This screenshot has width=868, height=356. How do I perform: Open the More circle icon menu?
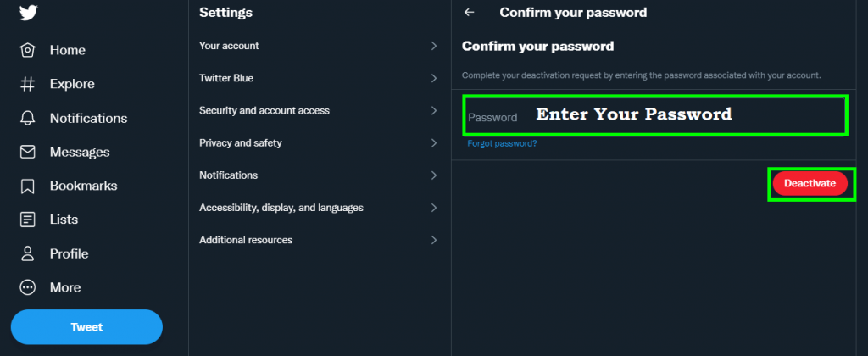point(28,287)
